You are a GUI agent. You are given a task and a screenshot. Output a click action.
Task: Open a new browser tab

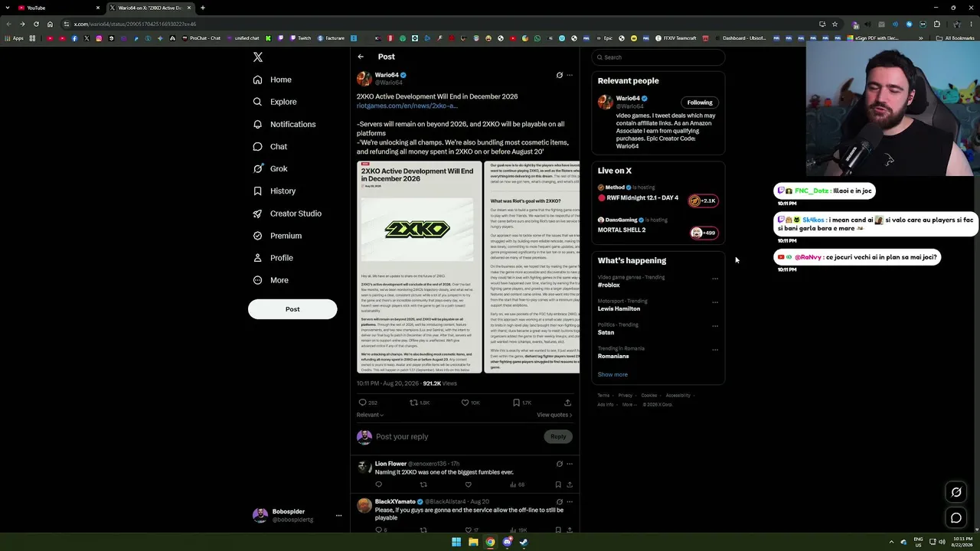pyautogui.click(x=203, y=8)
